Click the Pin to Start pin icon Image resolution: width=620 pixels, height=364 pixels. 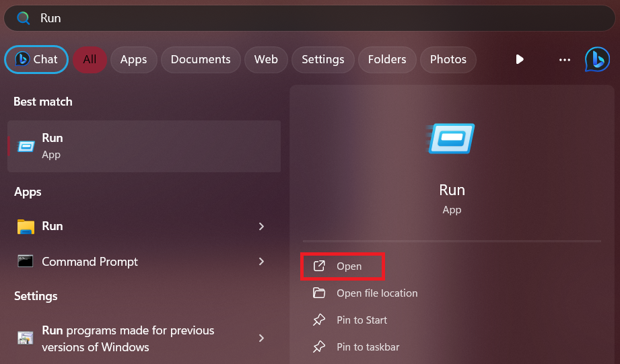coord(319,320)
